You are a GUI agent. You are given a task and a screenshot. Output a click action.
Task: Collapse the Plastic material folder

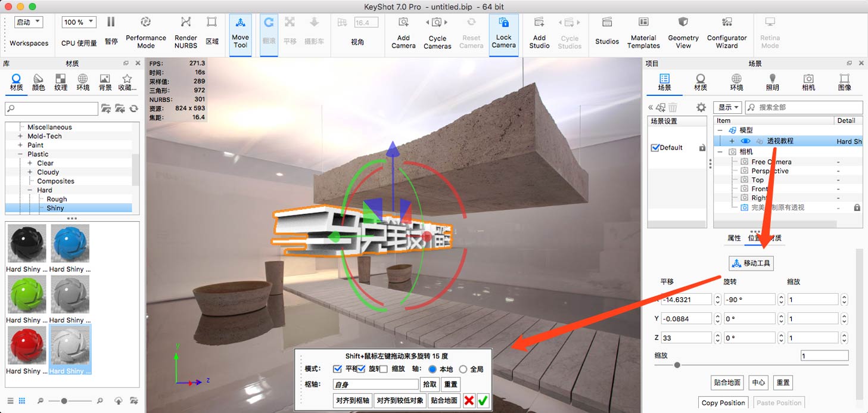[x=20, y=154]
